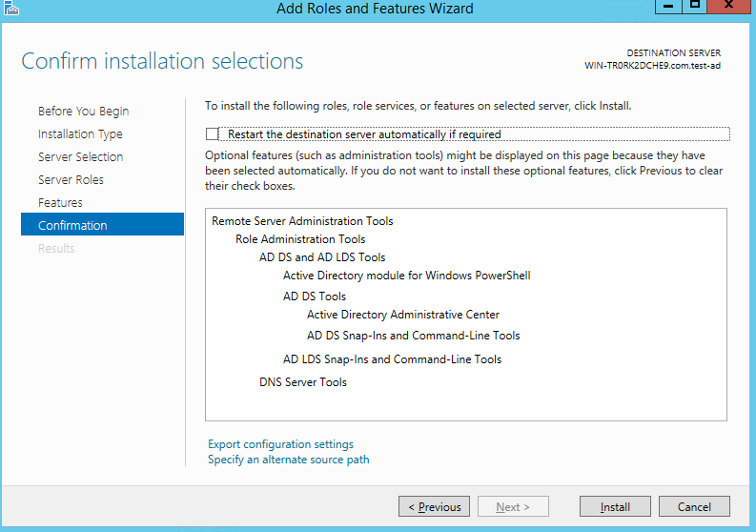Minimize the Add Roles and Features Wizard

[x=669, y=5]
